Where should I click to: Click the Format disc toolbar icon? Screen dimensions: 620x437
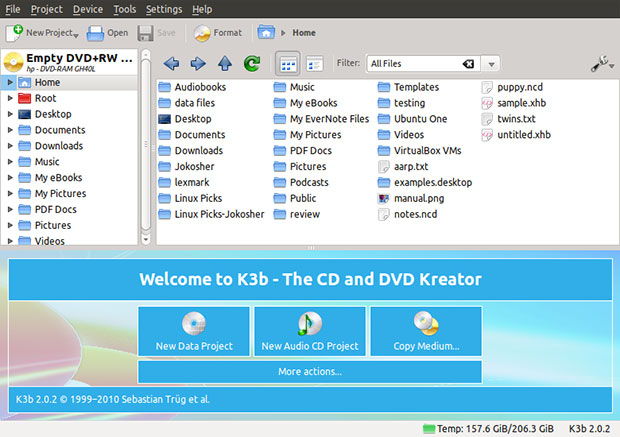202,33
